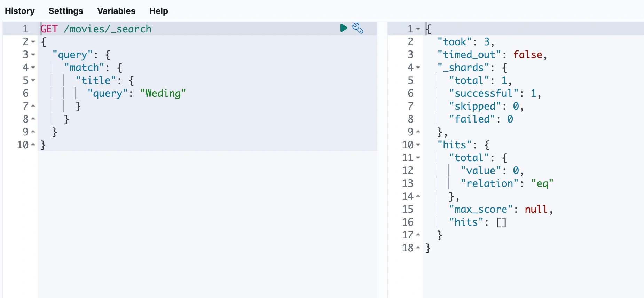Click the GET method keyword

(49, 29)
